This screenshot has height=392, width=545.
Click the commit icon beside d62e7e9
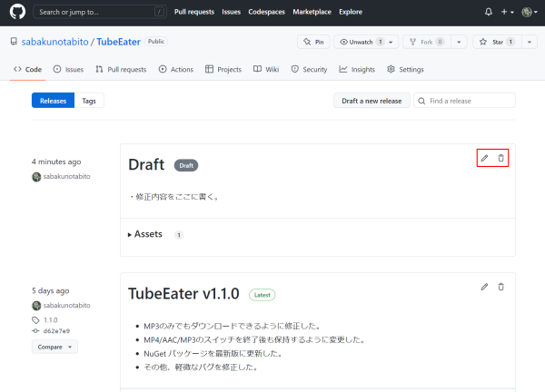pyautogui.click(x=35, y=331)
